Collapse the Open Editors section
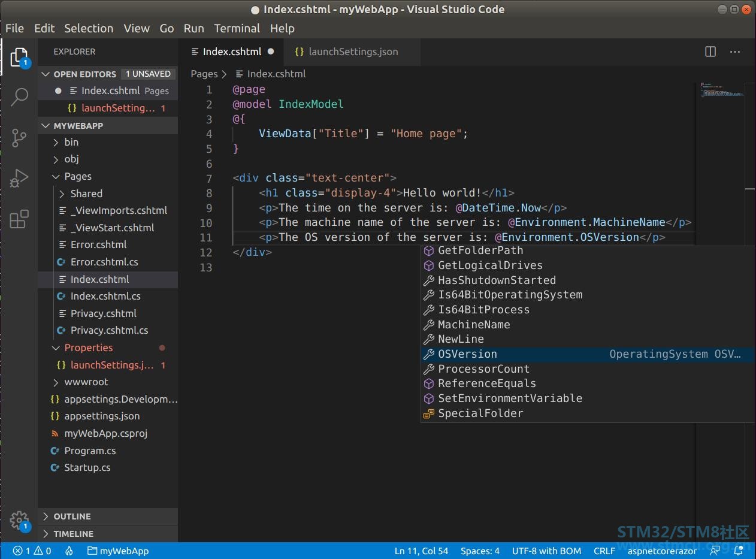 (x=108, y=74)
